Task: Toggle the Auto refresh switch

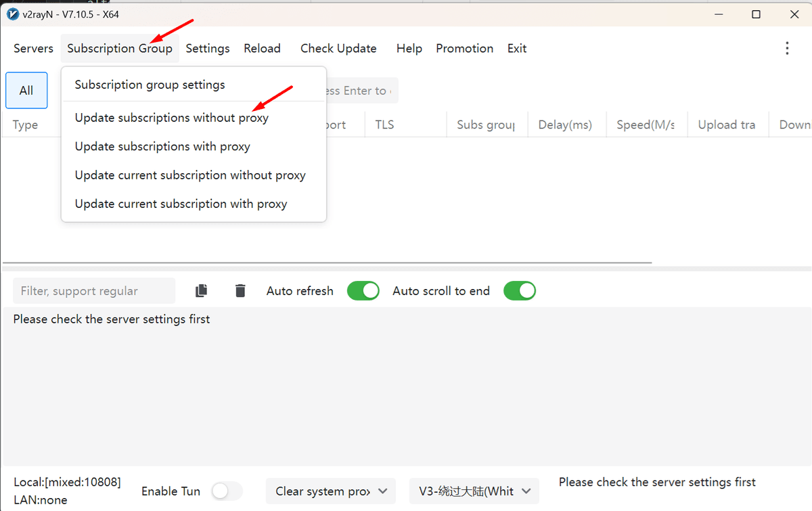Action: click(x=363, y=291)
